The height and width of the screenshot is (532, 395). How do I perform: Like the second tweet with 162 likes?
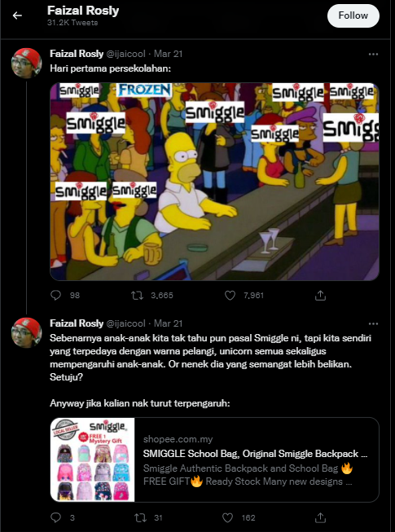click(227, 517)
